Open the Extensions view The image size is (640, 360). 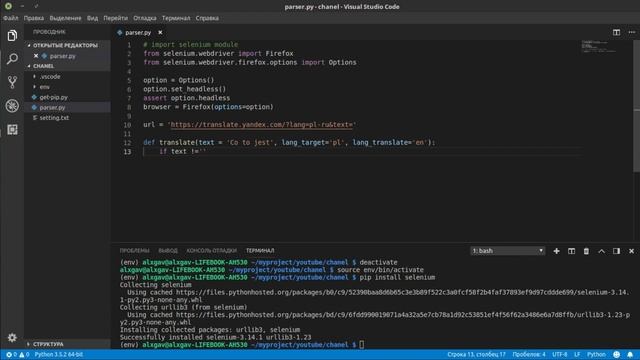click(x=12, y=129)
